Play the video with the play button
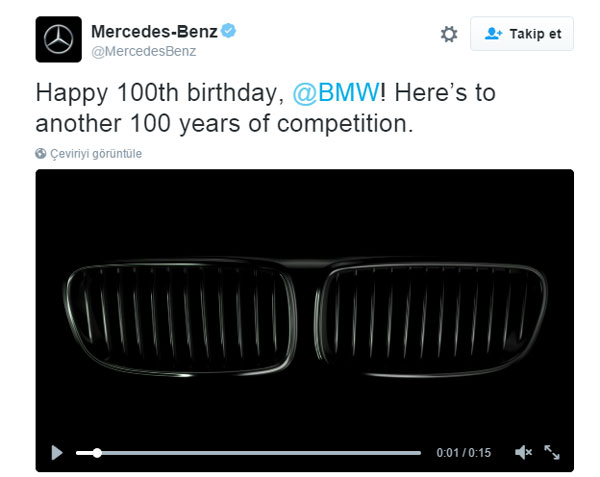The width and height of the screenshot is (600, 477). point(57,452)
